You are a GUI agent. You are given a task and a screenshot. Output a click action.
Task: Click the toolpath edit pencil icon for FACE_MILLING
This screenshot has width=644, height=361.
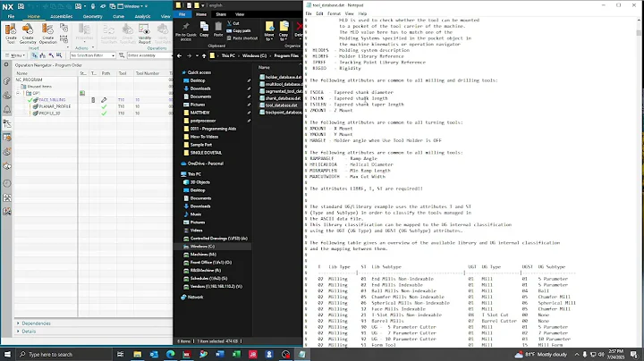104,100
